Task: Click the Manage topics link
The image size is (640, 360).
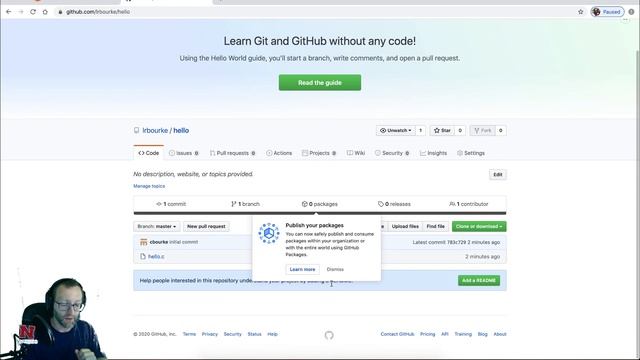Action: point(149,186)
